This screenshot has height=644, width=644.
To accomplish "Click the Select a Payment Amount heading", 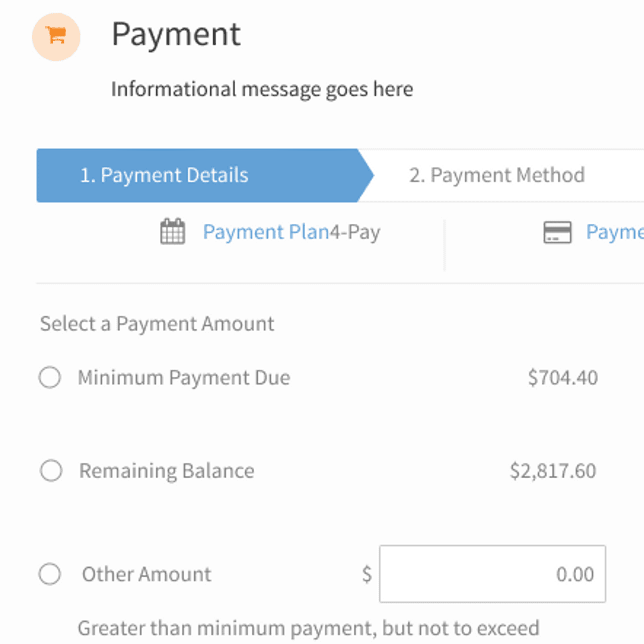I will pyautogui.click(x=157, y=324).
